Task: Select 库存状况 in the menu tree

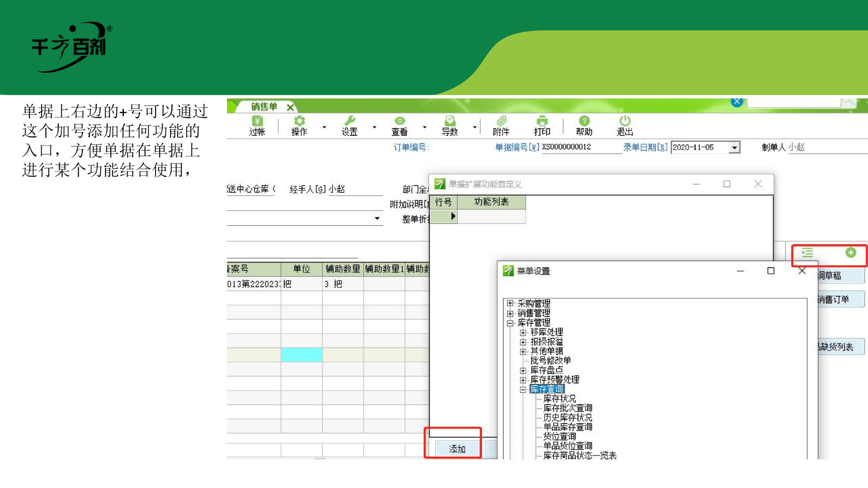Action: (x=559, y=399)
